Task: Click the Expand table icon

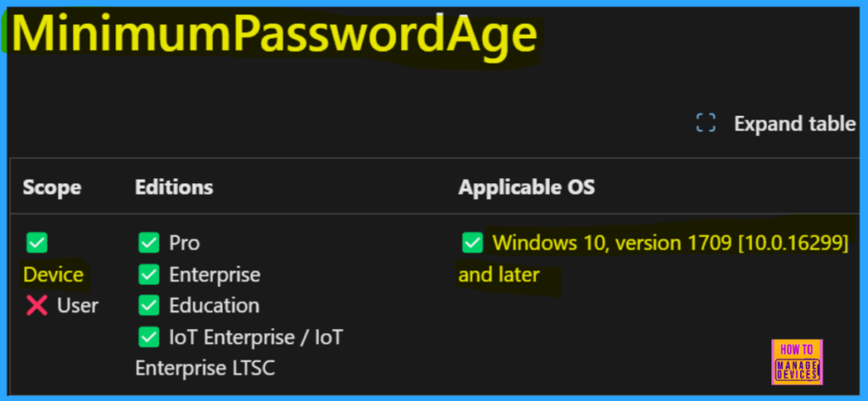Action: pos(705,124)
